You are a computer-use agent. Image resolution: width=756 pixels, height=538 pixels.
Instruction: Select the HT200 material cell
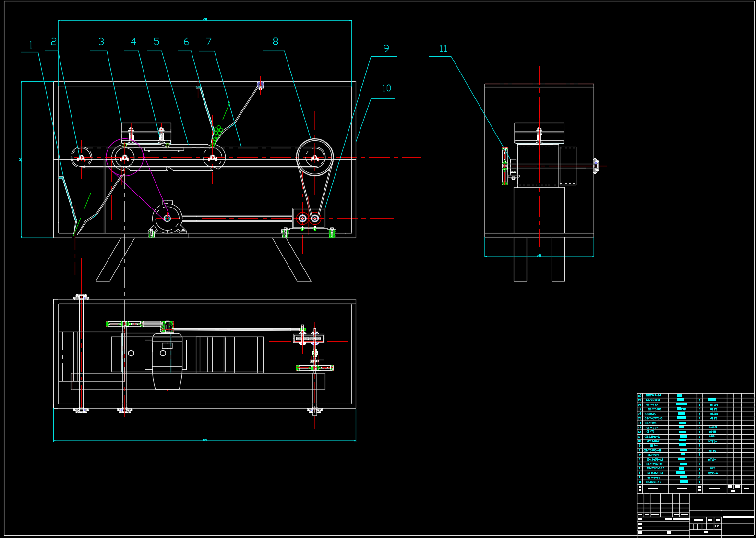click(714, 414)
